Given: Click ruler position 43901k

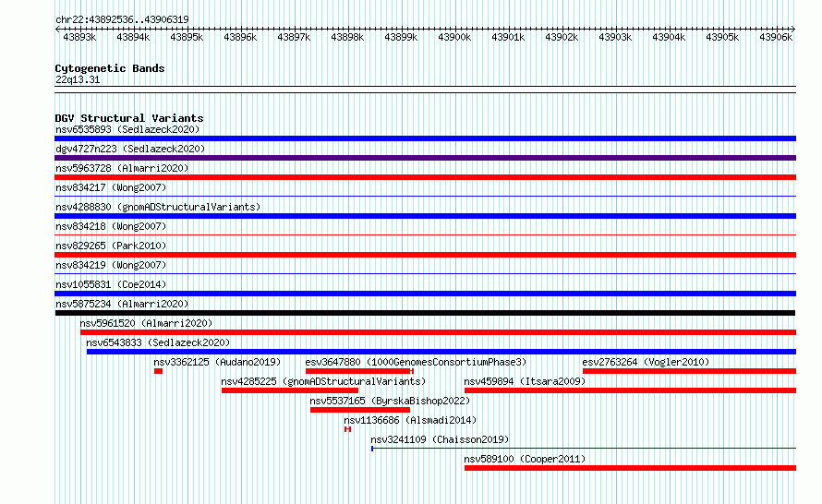Looking at the screenshot, I should coord(508,38).
